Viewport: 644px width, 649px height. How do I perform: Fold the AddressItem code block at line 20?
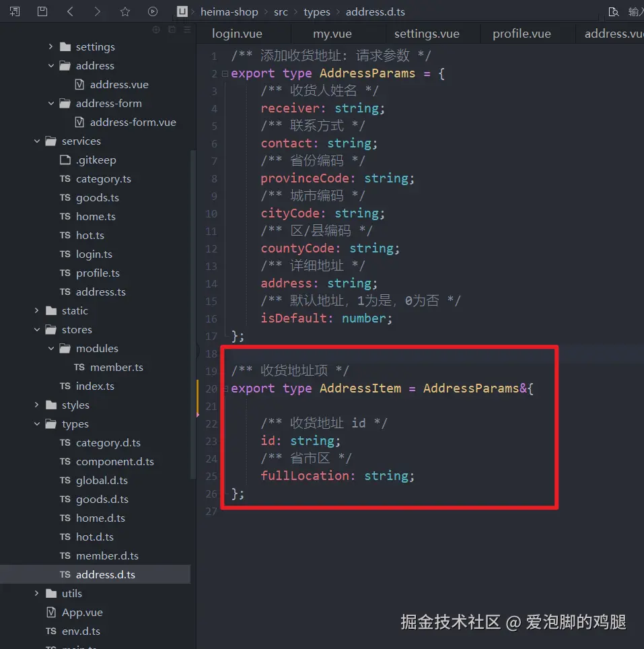point(226,388)
